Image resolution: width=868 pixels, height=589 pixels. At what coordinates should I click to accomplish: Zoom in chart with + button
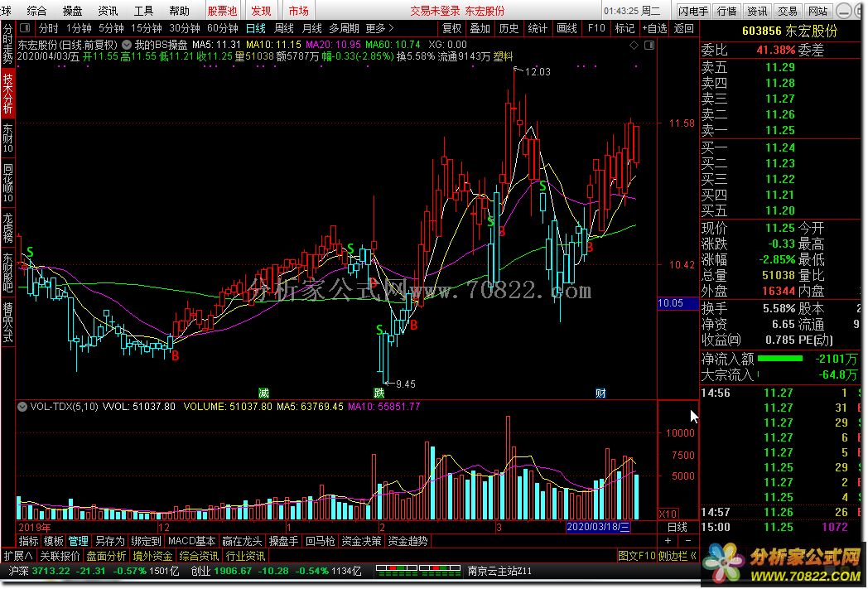(x=668, y=542)
